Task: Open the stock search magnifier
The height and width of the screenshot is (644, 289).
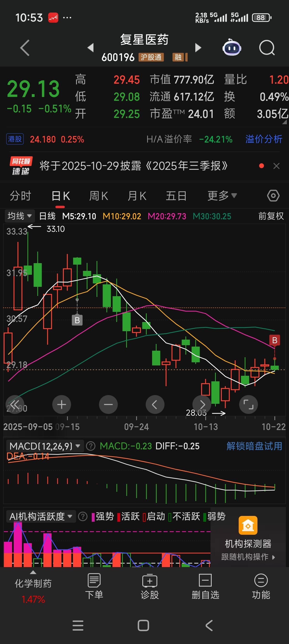Action: pyautogui.click(x=267, y=48)
